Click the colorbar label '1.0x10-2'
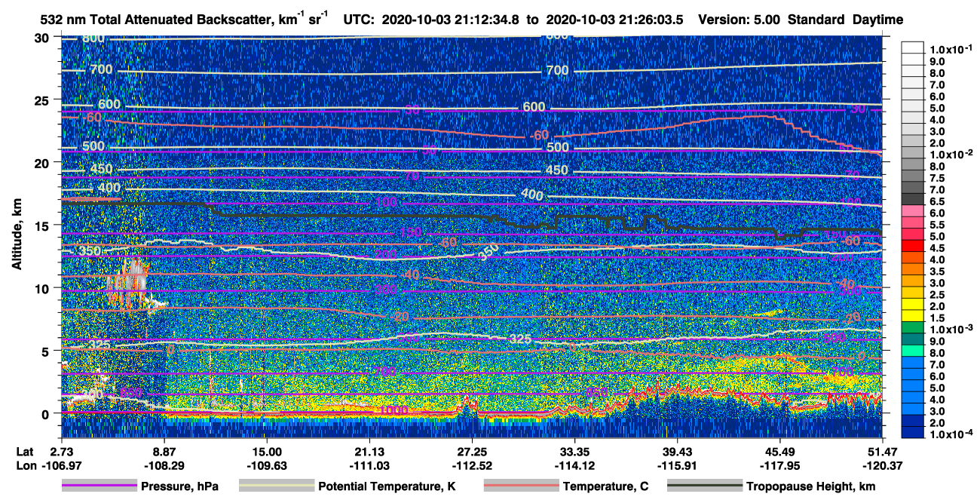The image size is (980, 503). click(950, 155)
